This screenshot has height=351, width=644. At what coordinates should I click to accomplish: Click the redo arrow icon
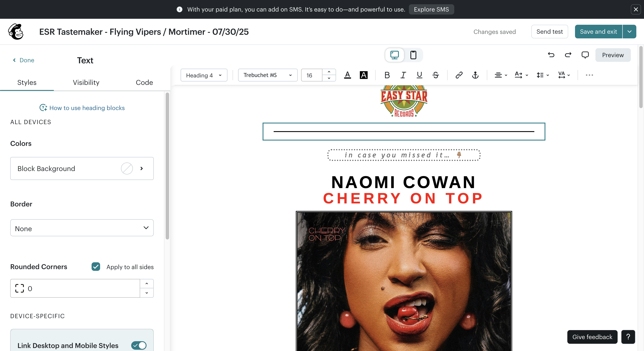point(568,55)
